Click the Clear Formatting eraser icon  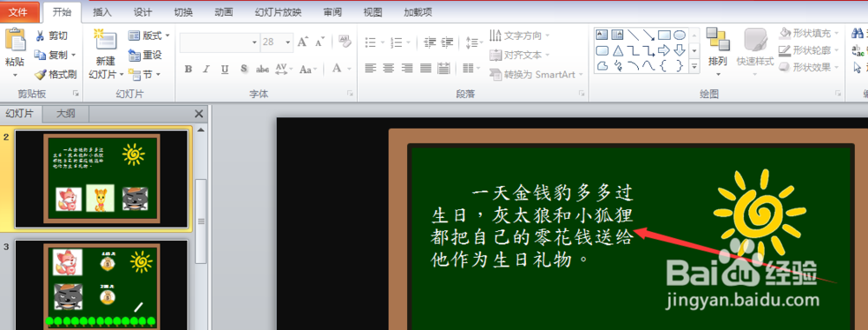click(x=345, y=42)
